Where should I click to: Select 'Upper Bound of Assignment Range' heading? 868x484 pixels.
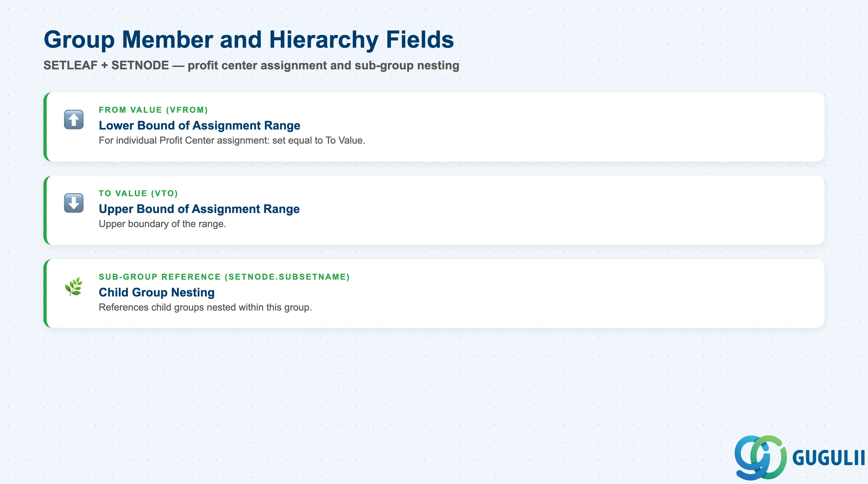tap(199, 209)
